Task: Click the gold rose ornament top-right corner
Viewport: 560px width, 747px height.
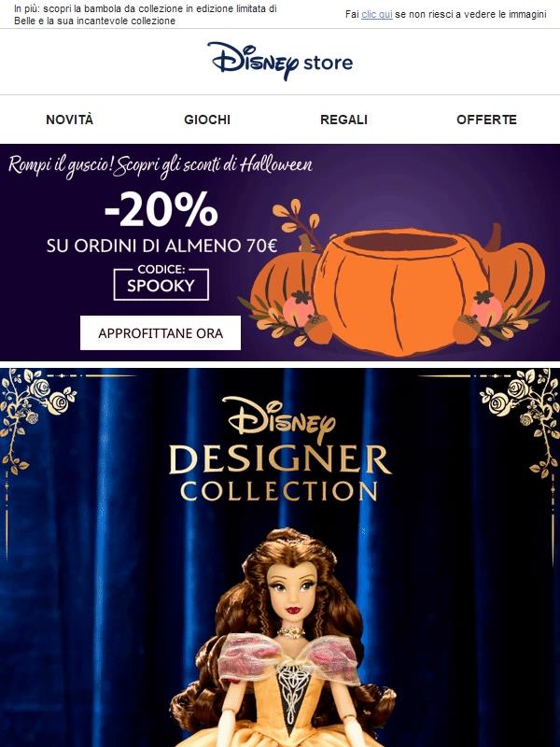Action: click(522, 419)
